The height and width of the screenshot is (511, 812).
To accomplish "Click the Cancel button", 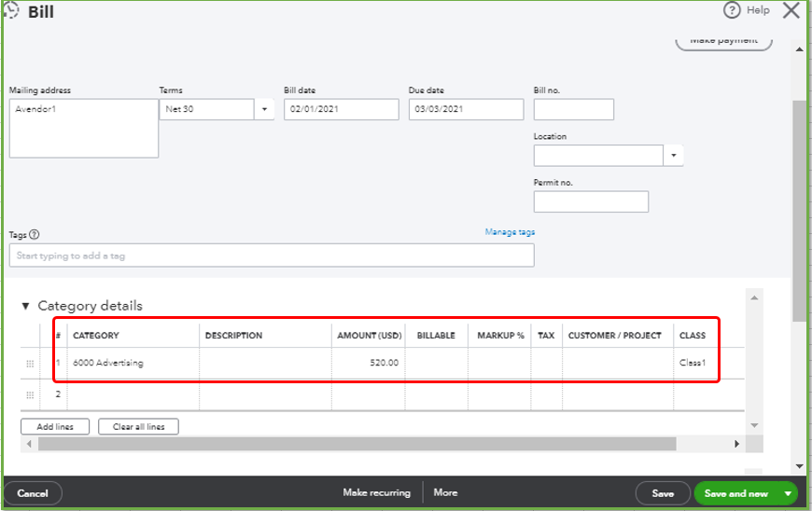I will (33, 493).
